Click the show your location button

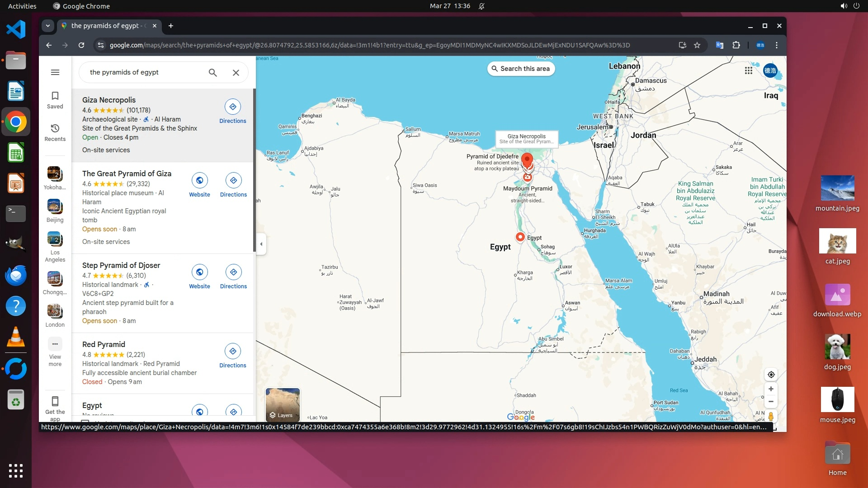771,375
